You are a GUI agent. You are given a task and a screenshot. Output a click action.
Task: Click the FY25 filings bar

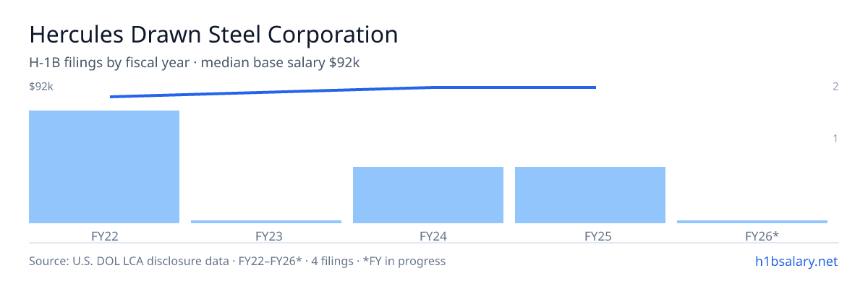point(590,195)
